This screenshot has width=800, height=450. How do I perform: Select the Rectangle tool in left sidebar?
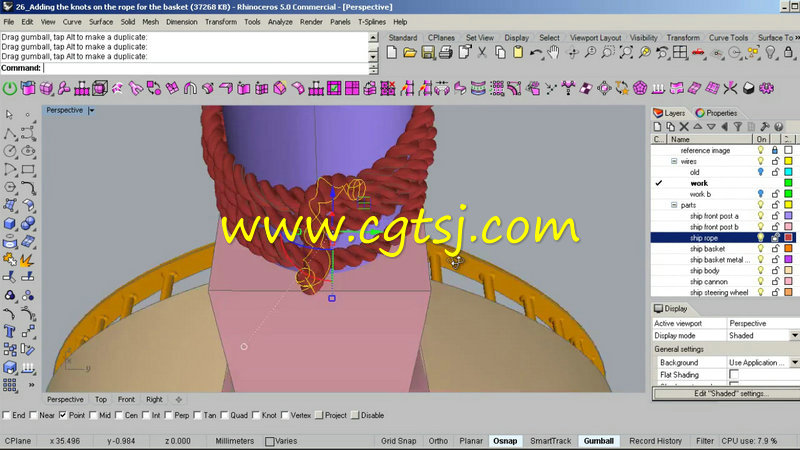coord(28,169)
